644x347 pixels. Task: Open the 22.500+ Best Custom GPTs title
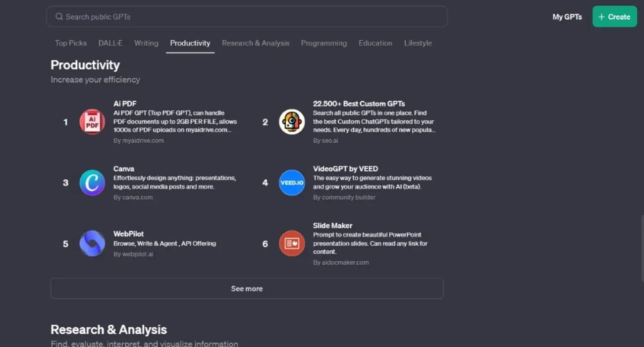coord(359,104)
